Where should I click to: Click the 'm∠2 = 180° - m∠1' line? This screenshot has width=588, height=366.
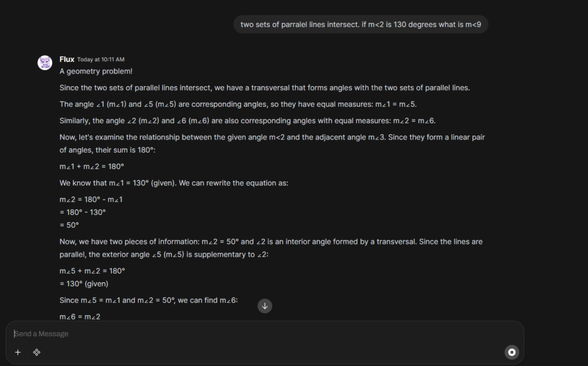(91, 199)
